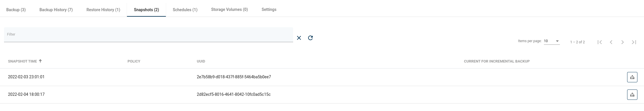Open the Settings tab
The image size is (644, 111).
269,9
